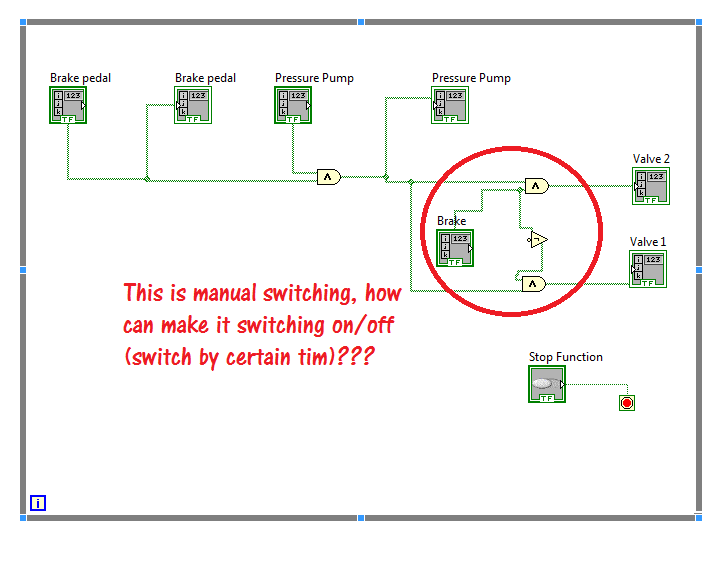The height and width of the screenshot is (563, 727).
Task: Select the Pressure Pump indicator terminal
Action: (x=450, y=105)
